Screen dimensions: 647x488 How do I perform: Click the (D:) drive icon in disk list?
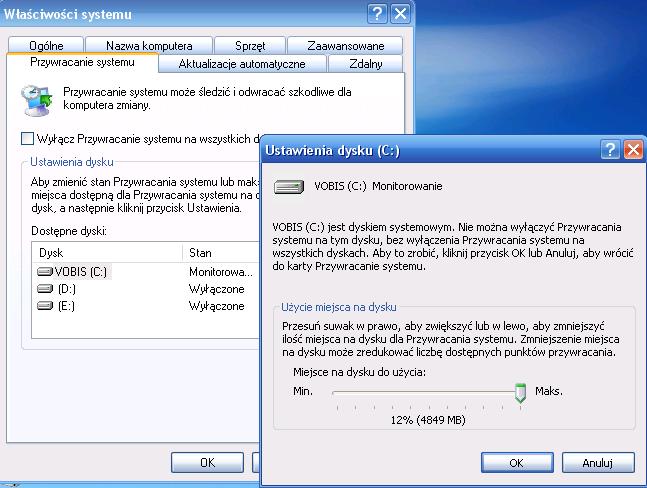tap(45, 289)
